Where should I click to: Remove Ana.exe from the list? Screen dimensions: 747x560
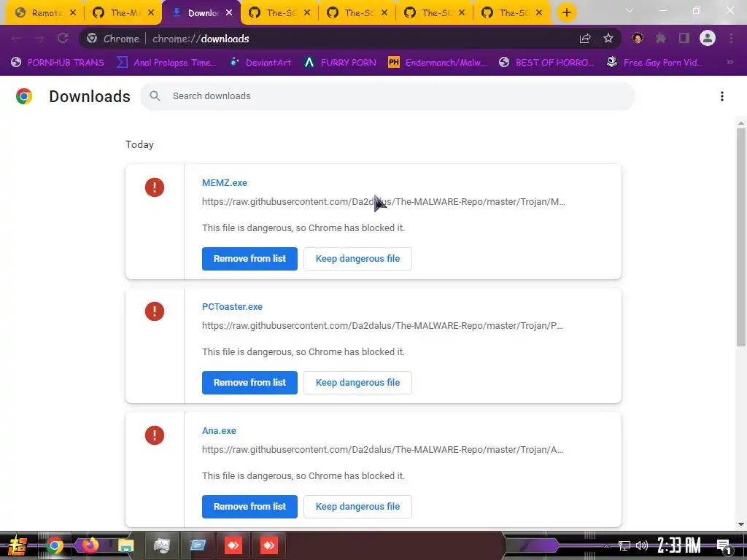click(249, 506)
